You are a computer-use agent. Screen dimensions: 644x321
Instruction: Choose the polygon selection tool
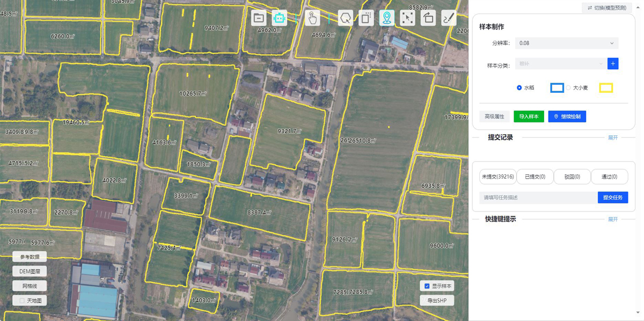[345, 18]
